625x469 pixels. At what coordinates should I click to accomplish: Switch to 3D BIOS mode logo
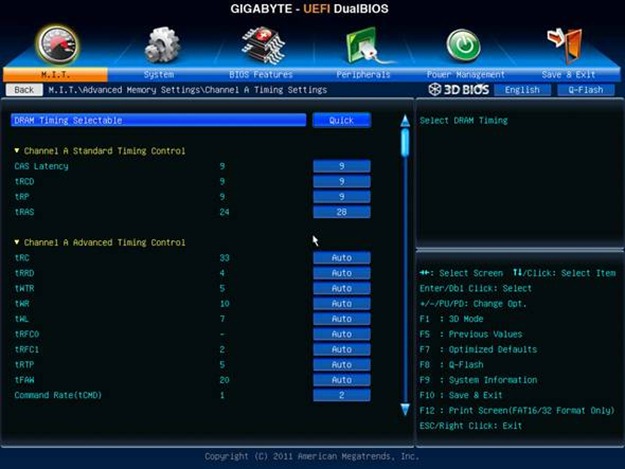click(458, 90)
